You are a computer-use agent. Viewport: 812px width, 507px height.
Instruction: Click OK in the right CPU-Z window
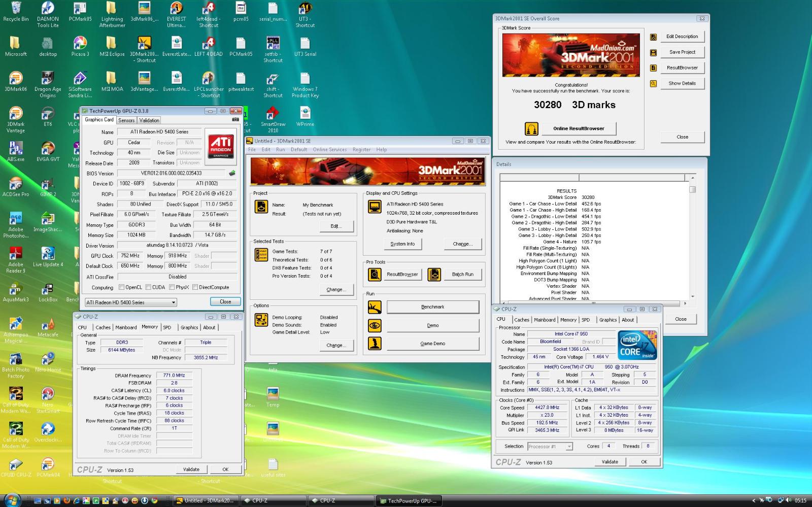pyautogui.click(x=644, y=462)
